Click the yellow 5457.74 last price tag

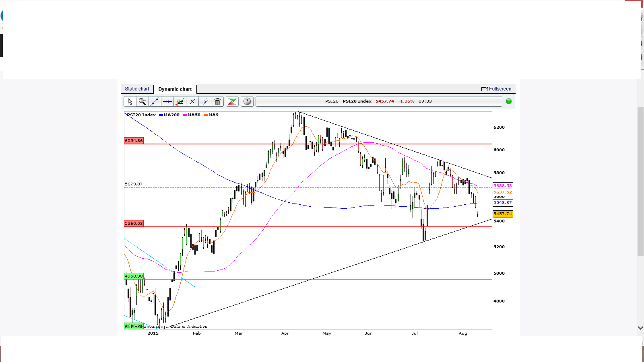(x=503, y=214)
